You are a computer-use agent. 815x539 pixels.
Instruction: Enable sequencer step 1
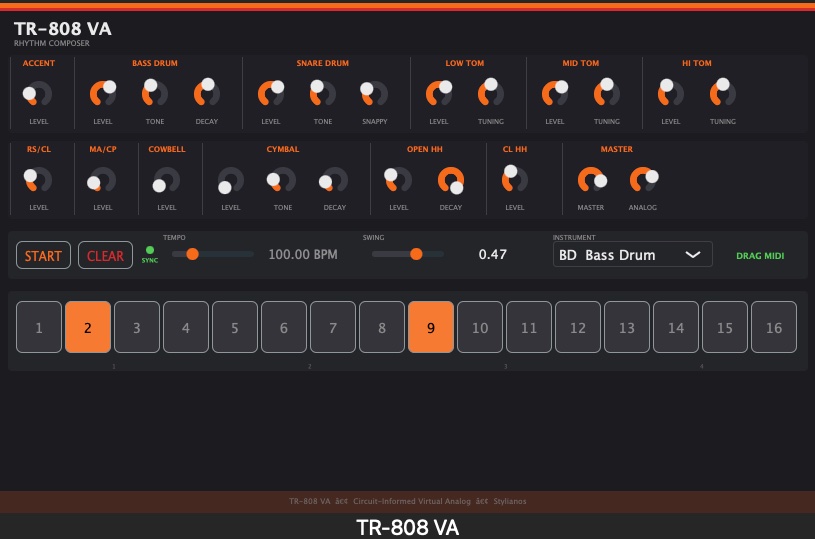coord(39,327)
